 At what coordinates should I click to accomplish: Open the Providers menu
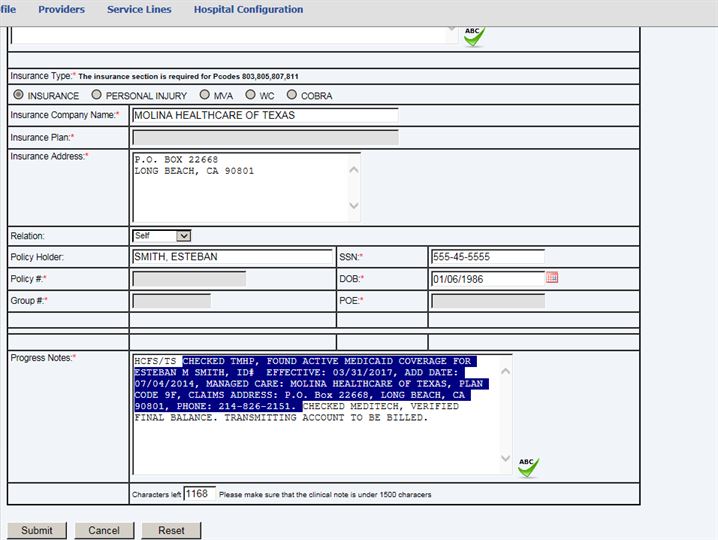coord(61,9)
